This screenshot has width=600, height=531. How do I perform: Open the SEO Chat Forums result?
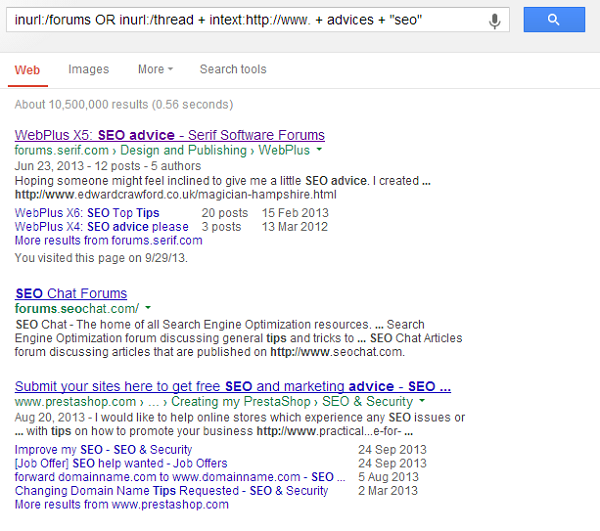click(71, 293)
